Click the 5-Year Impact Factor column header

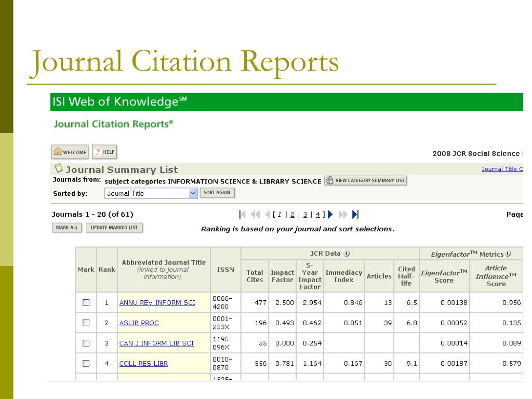point(310,276)
